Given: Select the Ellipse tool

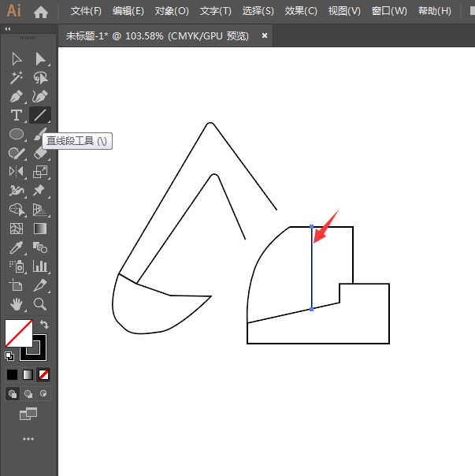Looking at the screenshot, I should coord(17,134).
